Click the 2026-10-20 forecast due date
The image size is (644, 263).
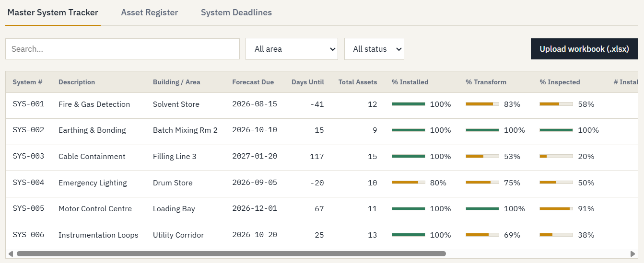coord(255,235)
